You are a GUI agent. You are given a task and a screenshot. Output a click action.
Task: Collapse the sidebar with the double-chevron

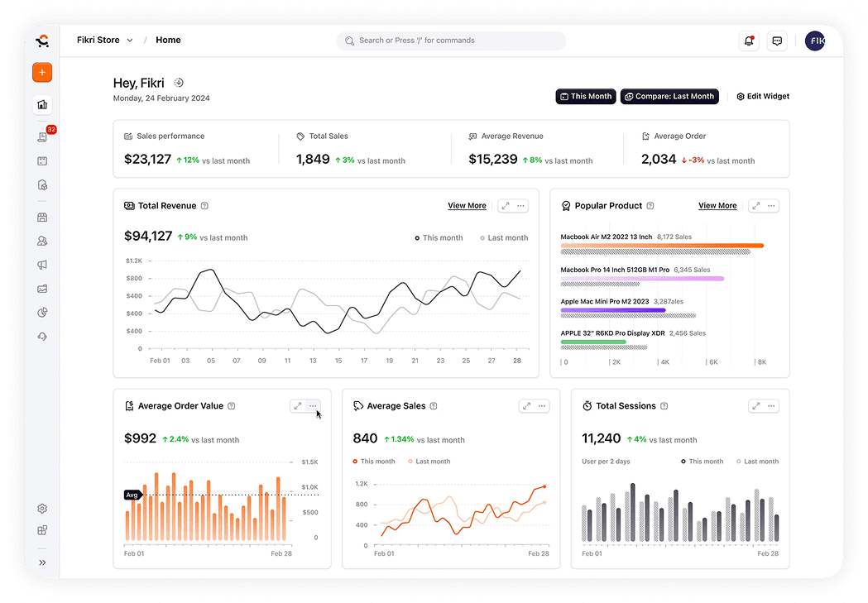pyautogui.click(x=42, y=562)
